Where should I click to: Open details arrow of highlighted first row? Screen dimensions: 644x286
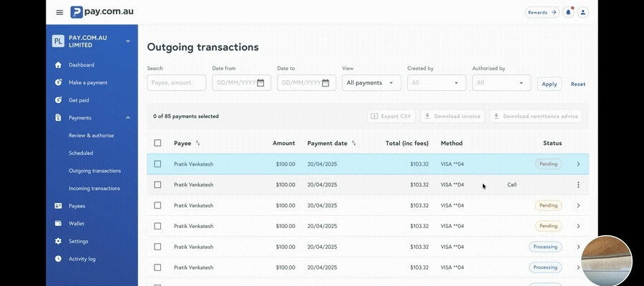pos(578,164)
